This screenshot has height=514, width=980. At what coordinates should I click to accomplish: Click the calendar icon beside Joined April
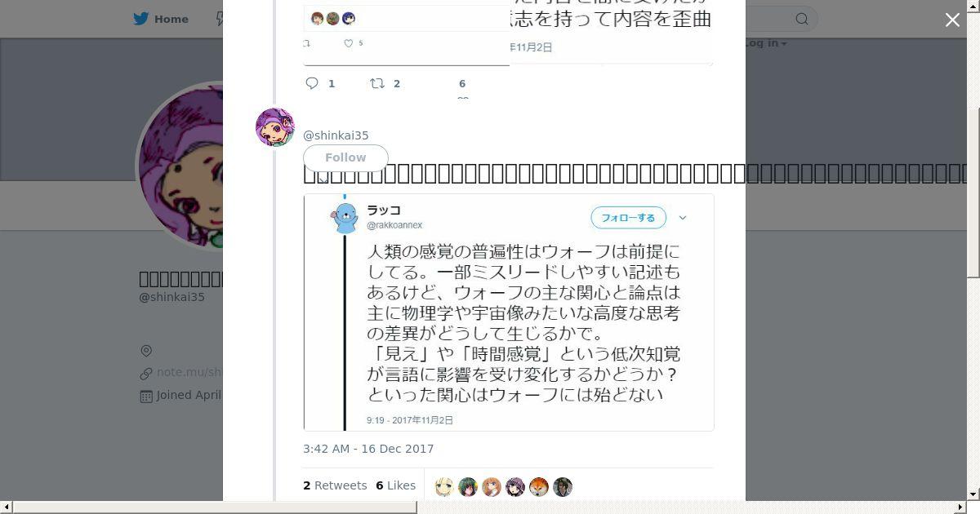tap(146, 396)
